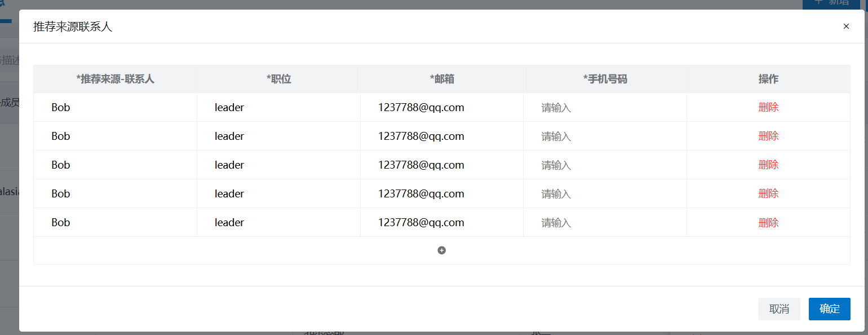Click the Bob name field in first row

[115, 107]
